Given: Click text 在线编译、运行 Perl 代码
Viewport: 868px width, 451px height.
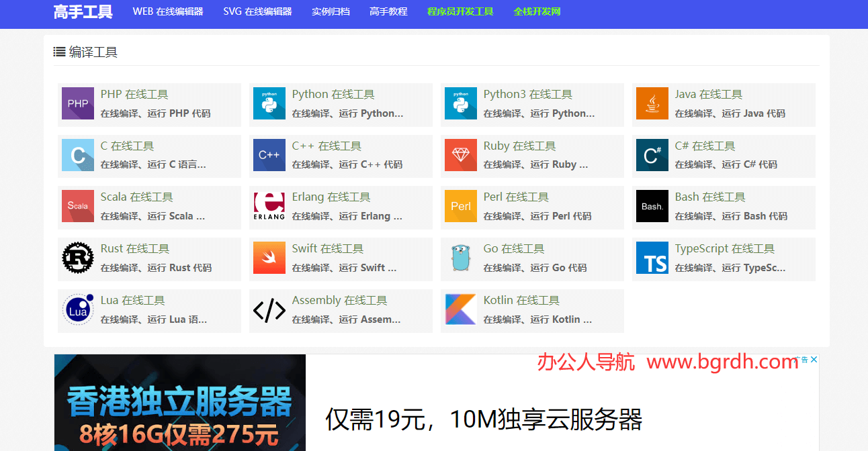Looking at the screenshot, I should (537, 216).
